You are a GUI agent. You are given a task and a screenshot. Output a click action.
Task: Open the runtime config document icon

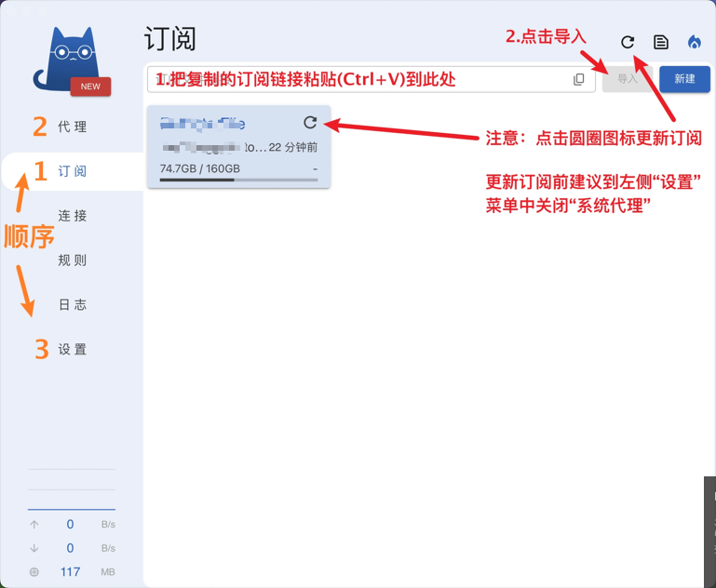point(661,42)
